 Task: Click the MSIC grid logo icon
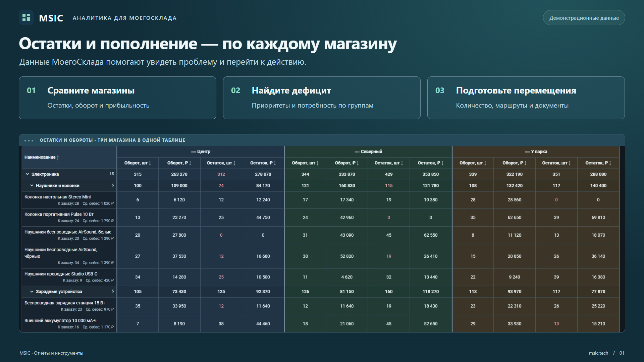click(x=26, y=18)
